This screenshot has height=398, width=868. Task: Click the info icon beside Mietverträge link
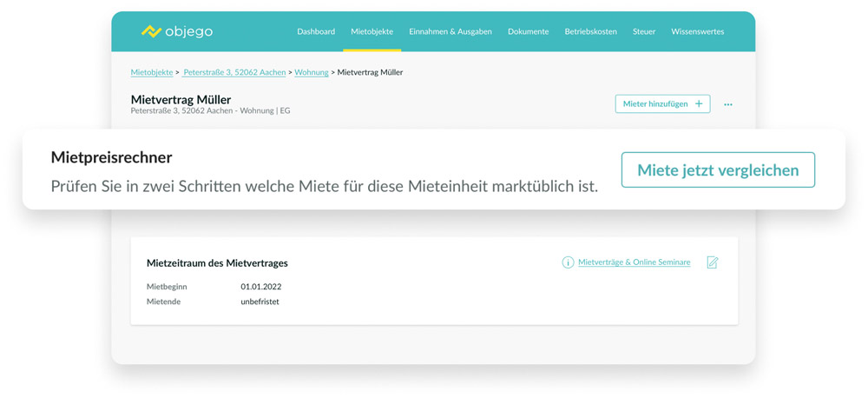tap(568, 262)
